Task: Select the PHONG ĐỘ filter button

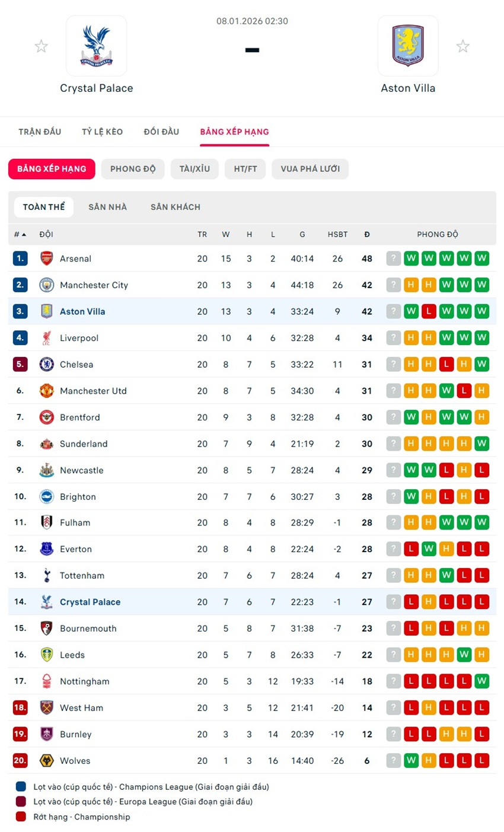Action: pos(133,168)
